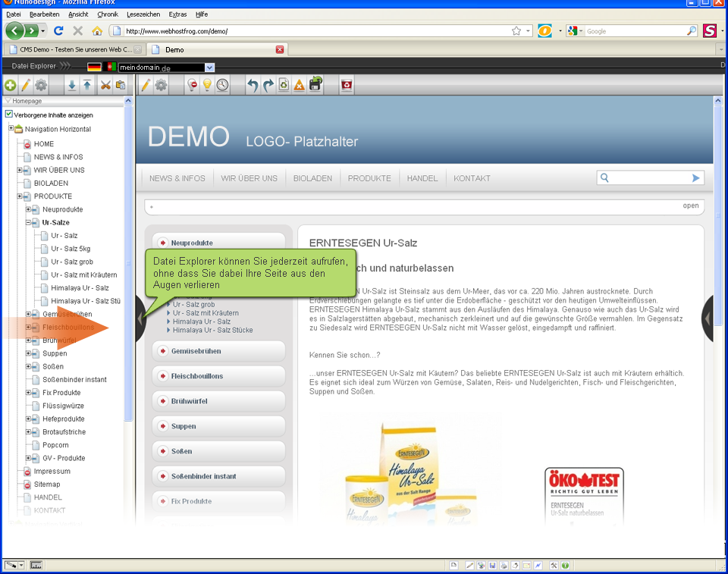Click the blue search arrow on the DEMO page
The image size is (728, 574).
[695, 178]
